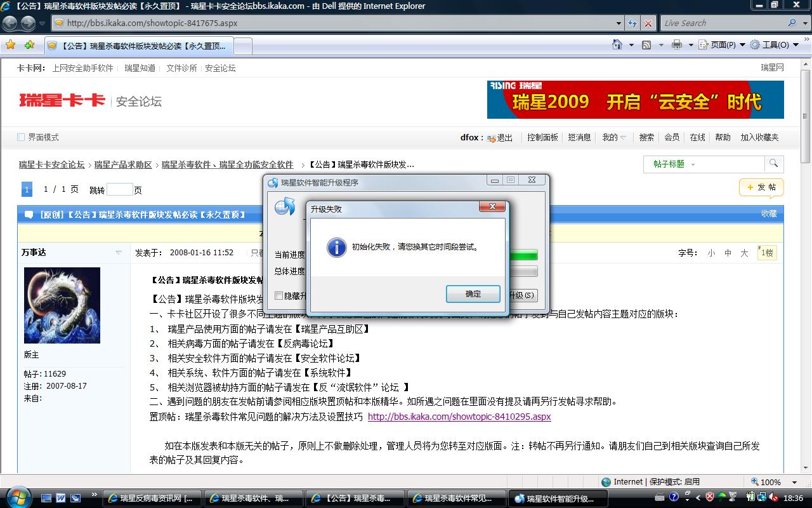Toggle the 隐藏 checkbox in the upgrade window
This screenshot has height=508, width=812.
[x=278, y=295]
